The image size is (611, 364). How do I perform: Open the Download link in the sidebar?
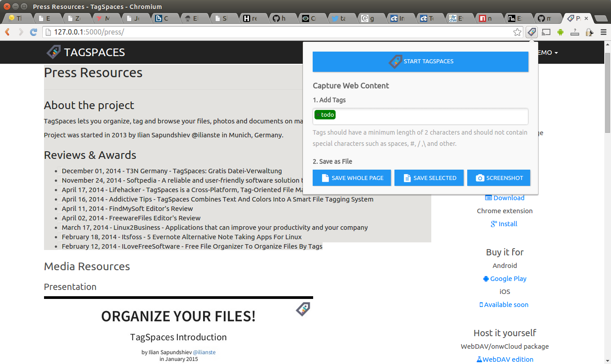point(505,198)
